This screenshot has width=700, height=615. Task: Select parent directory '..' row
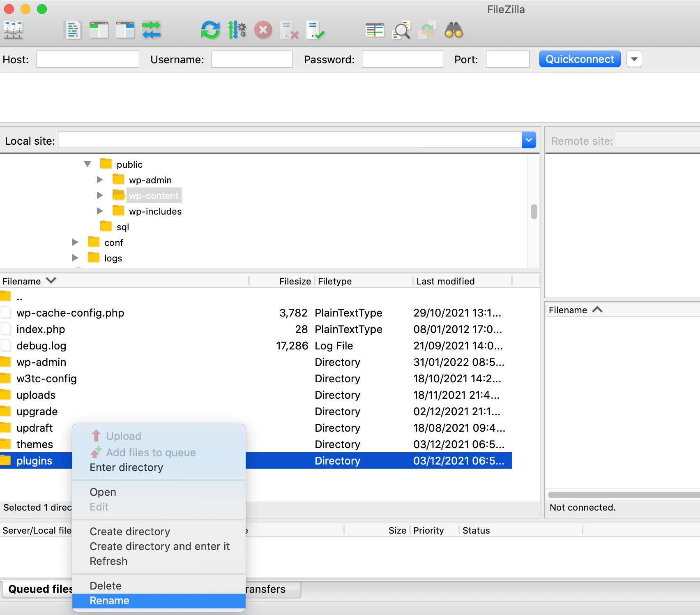[256, 296]
